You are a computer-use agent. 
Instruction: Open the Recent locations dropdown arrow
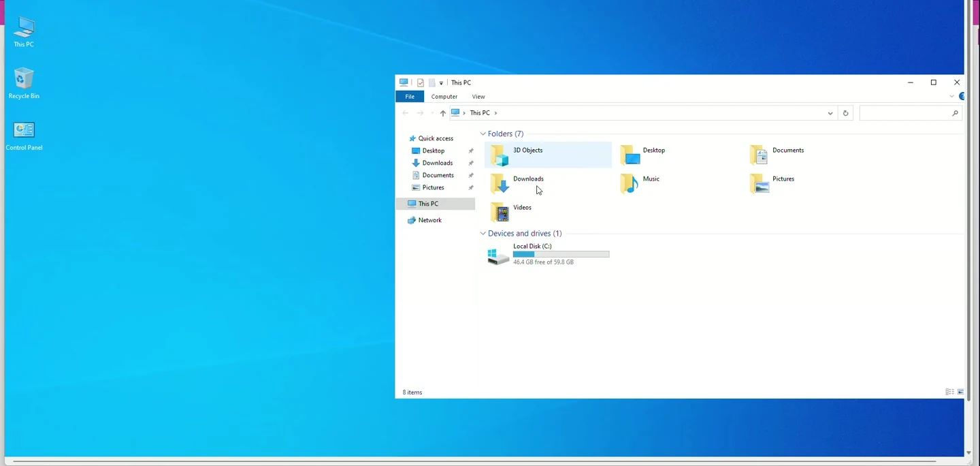point(431,113)
